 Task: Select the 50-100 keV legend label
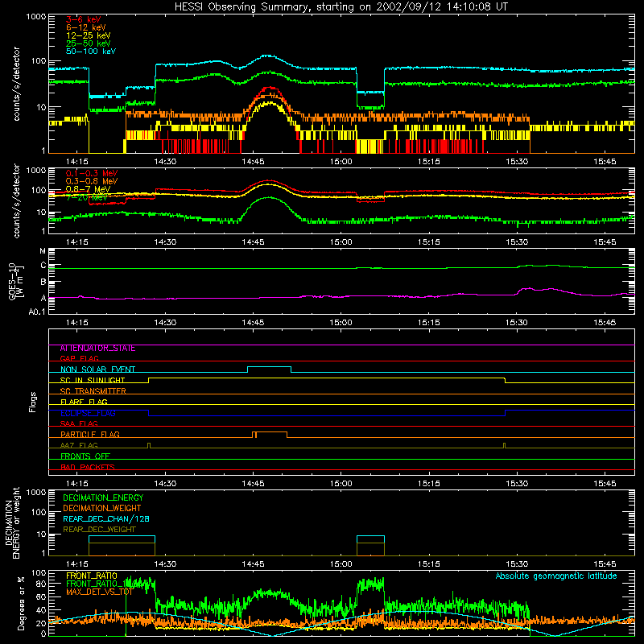coord(91,51)
